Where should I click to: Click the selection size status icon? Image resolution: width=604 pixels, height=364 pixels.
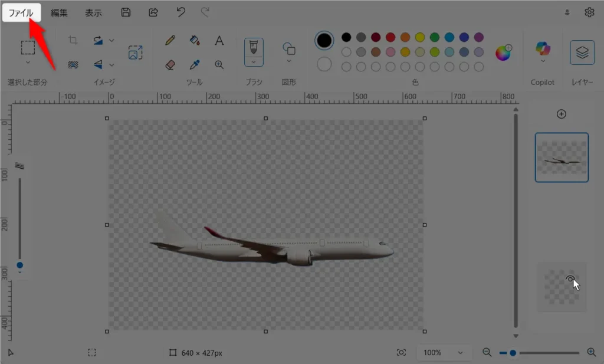point(91,352)
